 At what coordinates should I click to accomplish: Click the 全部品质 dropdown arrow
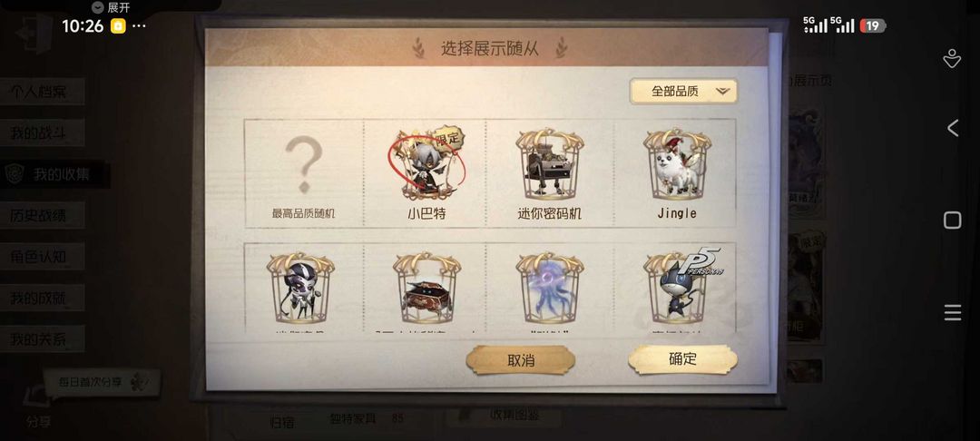[x=722, y=92]
